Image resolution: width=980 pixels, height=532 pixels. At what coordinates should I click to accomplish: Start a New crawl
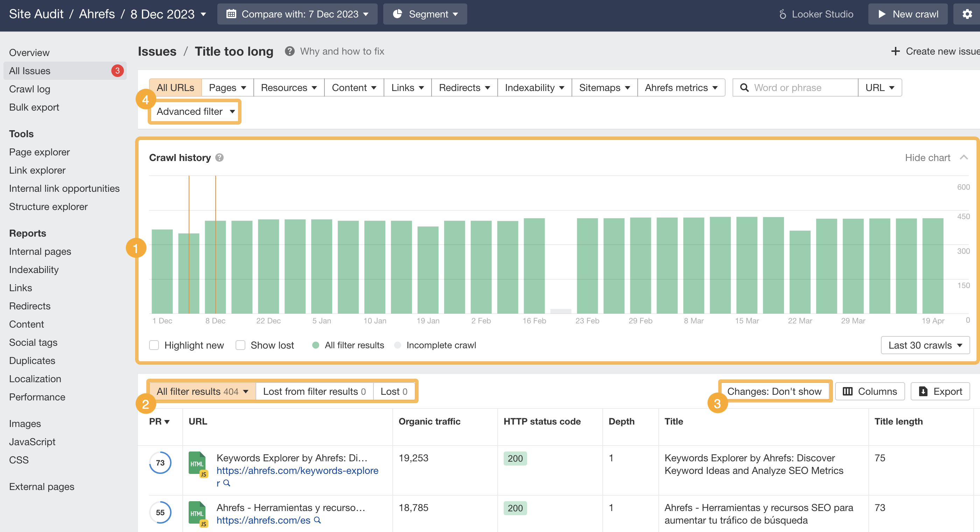tap(908, 14)
